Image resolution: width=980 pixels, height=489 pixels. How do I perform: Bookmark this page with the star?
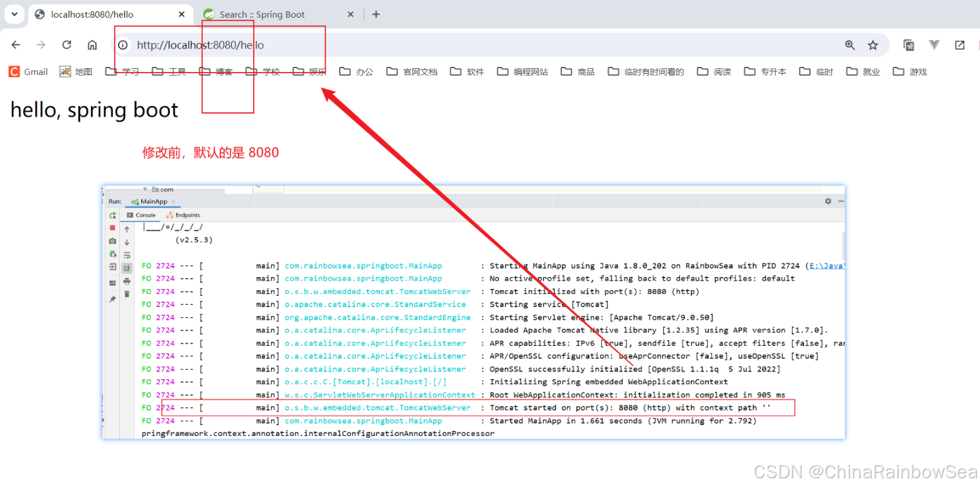873,45
